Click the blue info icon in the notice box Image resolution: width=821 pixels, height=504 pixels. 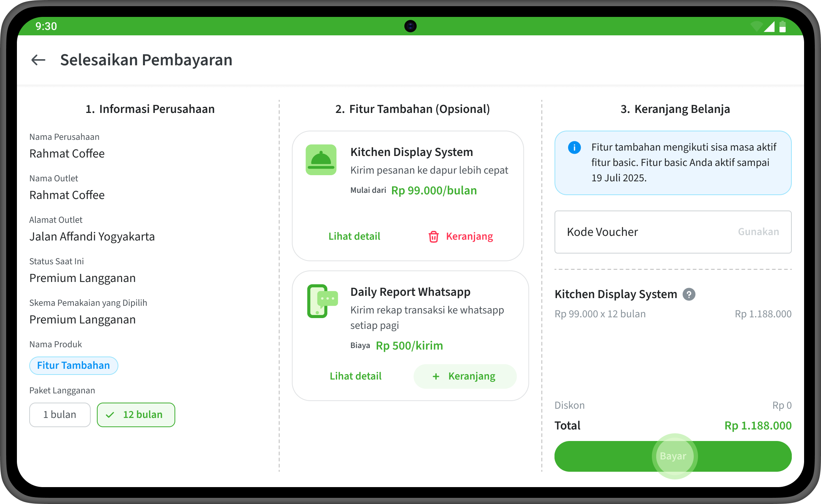[574, 148]
